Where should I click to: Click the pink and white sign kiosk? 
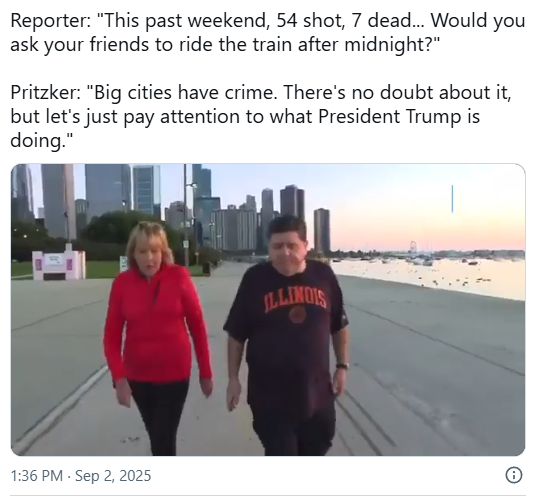(59, 264)
